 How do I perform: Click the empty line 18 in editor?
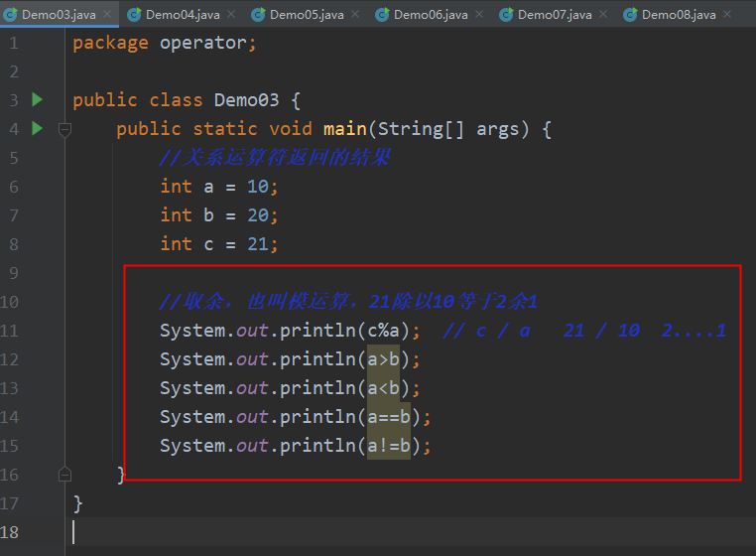pos(410,532)
